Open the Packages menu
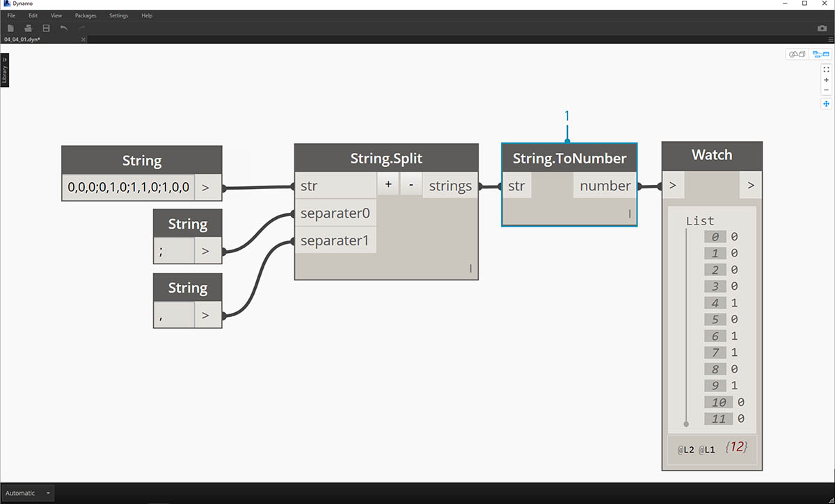Image resolution: width=835 pixels, height=504 pixels. [x=86, y=15]
